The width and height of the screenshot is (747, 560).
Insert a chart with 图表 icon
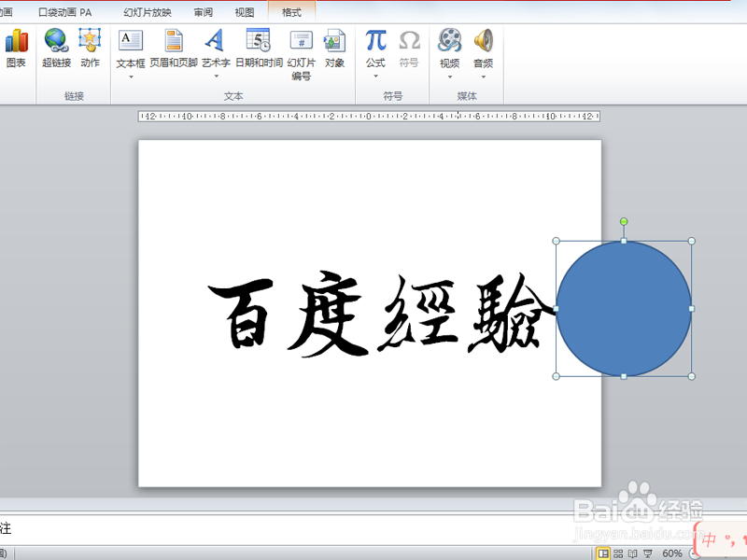pyautogui.click(x=16, y=48)
